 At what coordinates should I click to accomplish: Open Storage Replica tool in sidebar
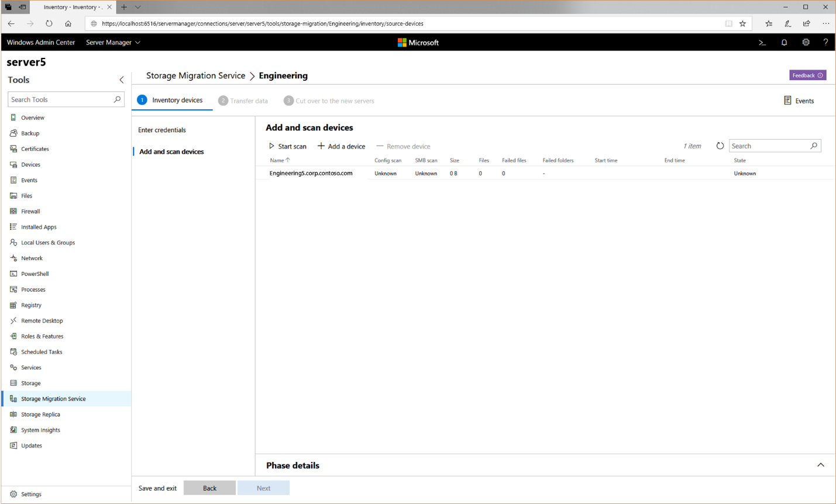40,415
